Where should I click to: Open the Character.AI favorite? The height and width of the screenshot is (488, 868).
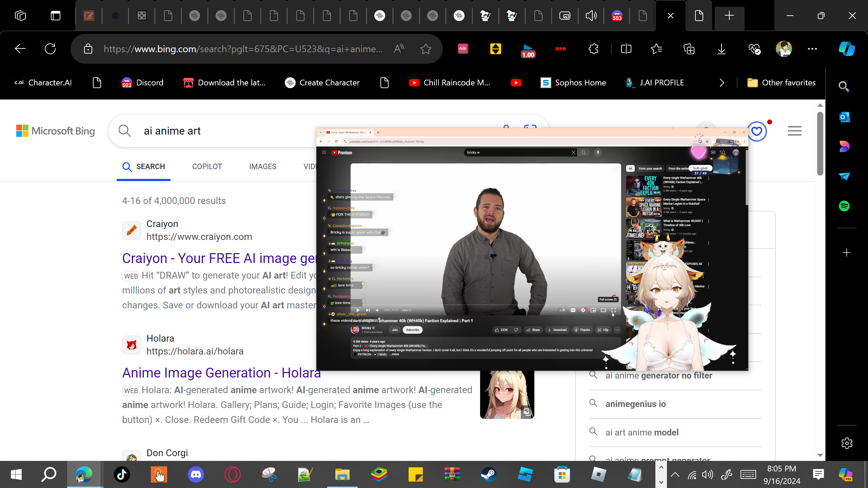pyautogui.click(x=43, y=83)
